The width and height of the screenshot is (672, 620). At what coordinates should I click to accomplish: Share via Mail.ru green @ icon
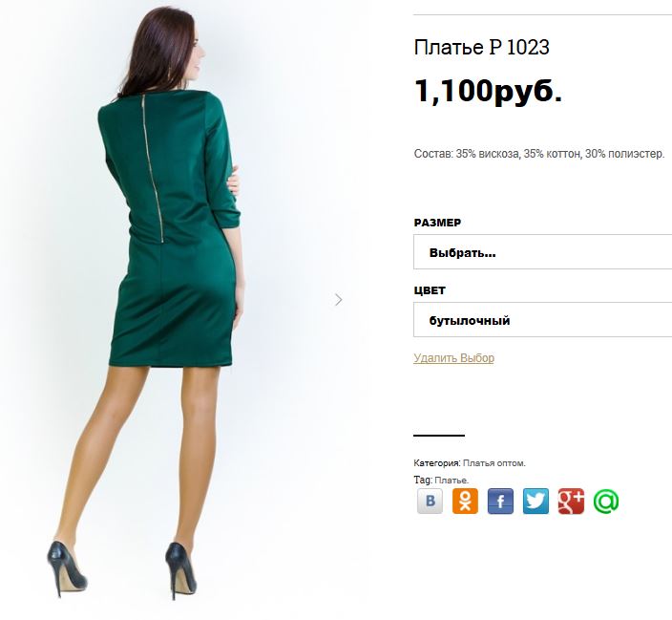click(606, 502)
